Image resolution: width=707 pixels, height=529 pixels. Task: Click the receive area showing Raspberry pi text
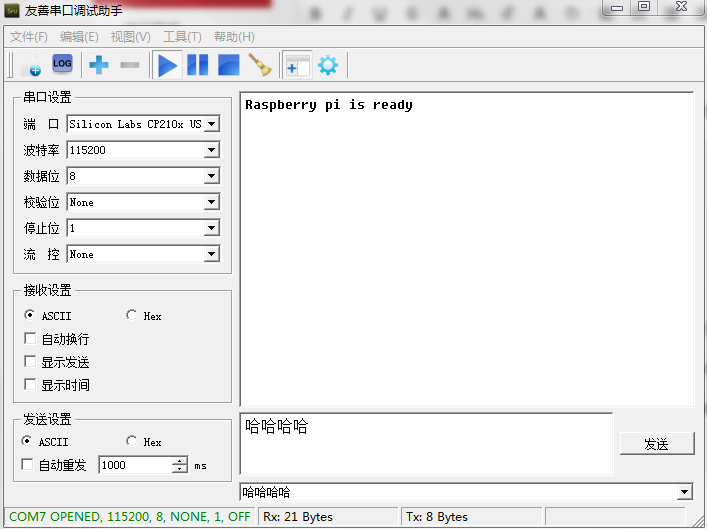[467, 249]
